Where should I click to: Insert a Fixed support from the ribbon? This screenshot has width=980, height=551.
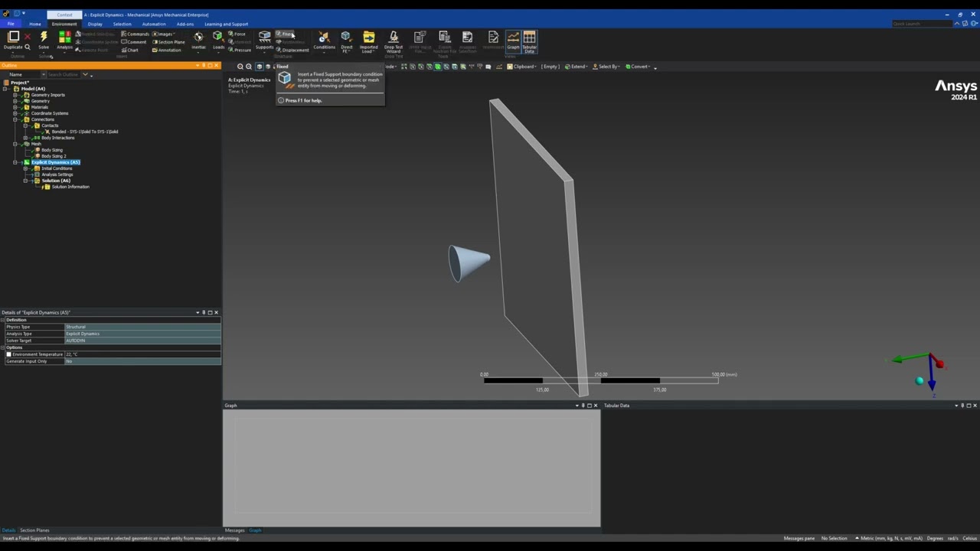284,34
